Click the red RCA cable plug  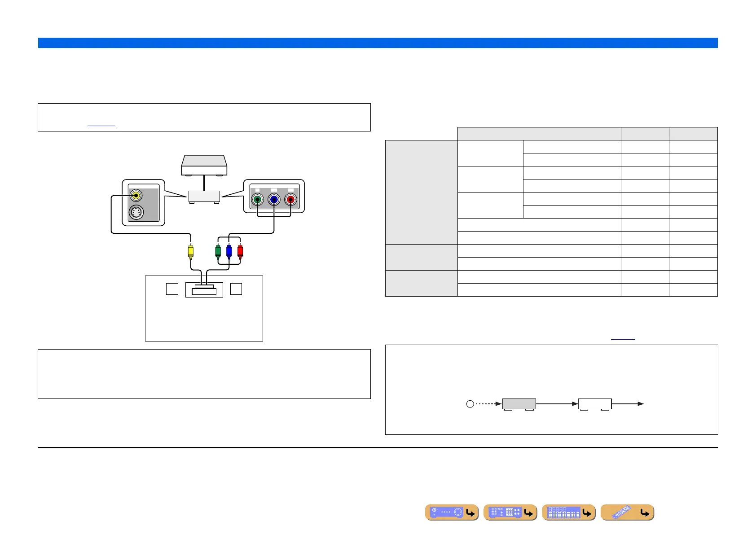pos(240,252)
